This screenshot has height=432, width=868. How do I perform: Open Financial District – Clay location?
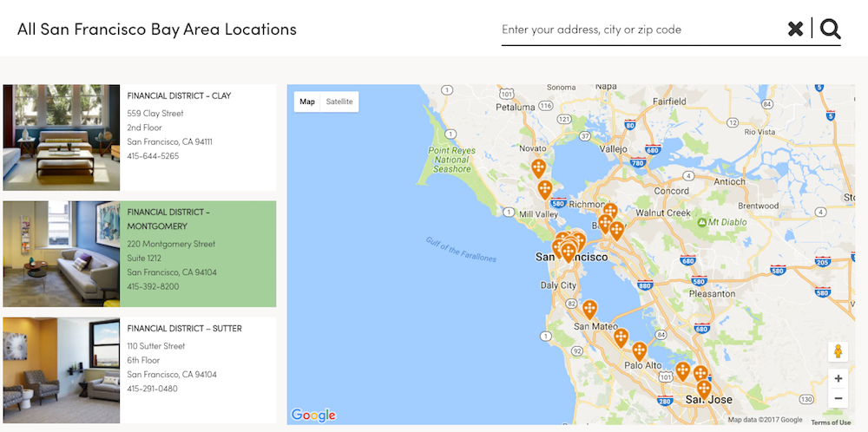pos(179,95)
